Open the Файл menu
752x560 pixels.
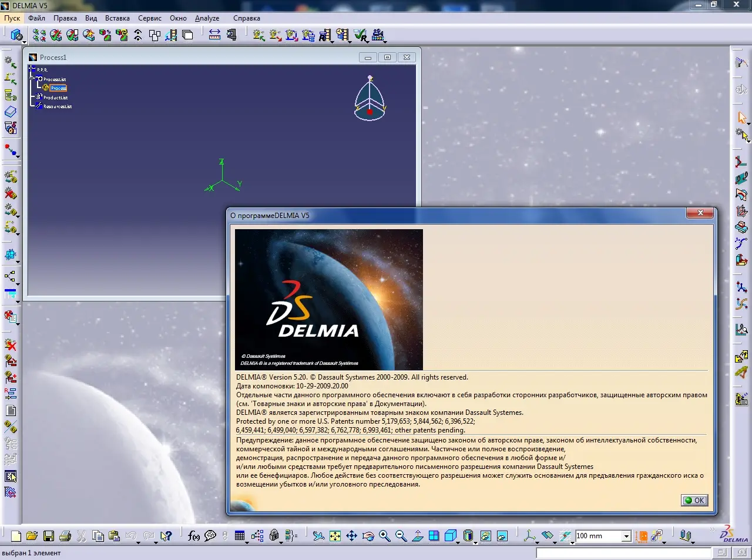tap(36, 18)
